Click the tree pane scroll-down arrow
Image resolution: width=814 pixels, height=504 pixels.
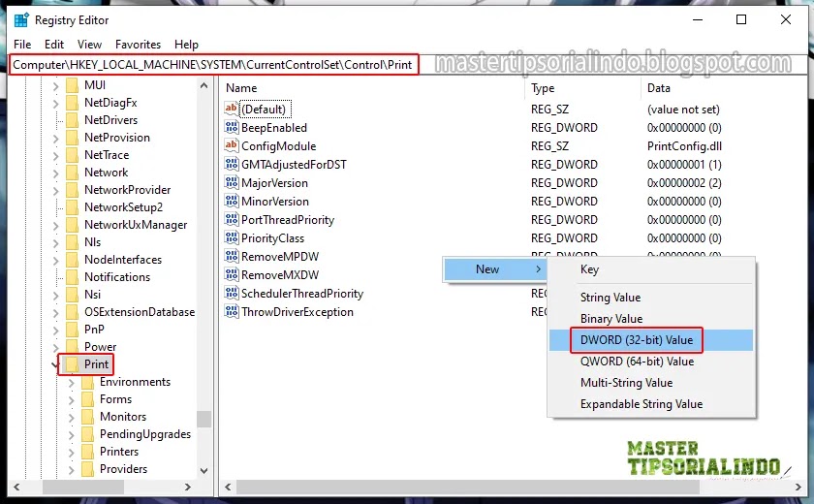tap(204, 470)
